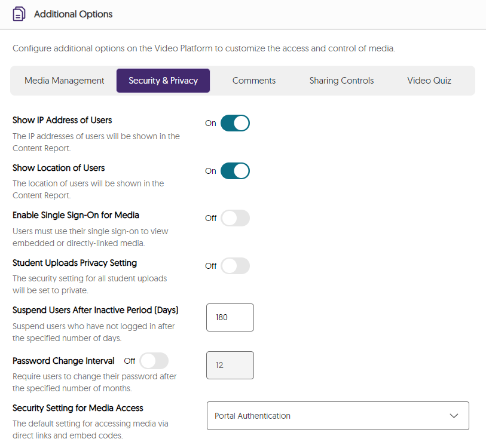
Task: Click the Additional Options document icon
Action: coord(18,14)
